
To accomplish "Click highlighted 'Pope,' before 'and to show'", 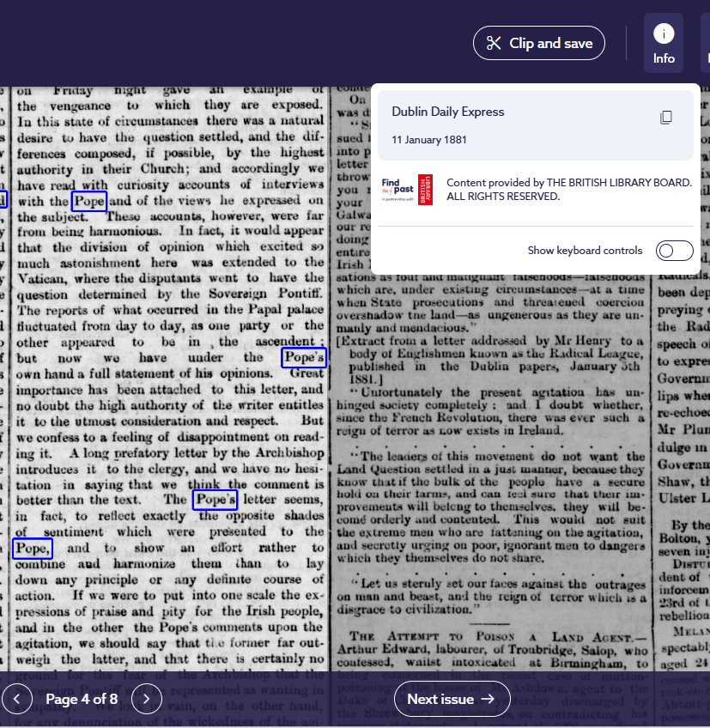I will (x=33, y=549).
